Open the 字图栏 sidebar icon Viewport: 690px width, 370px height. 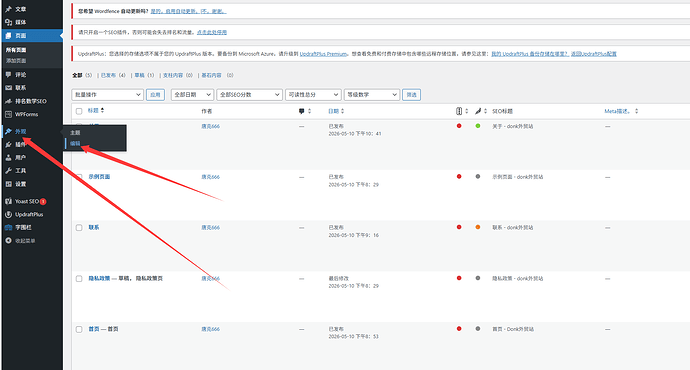pyautogui.click(x=8, y=227)
